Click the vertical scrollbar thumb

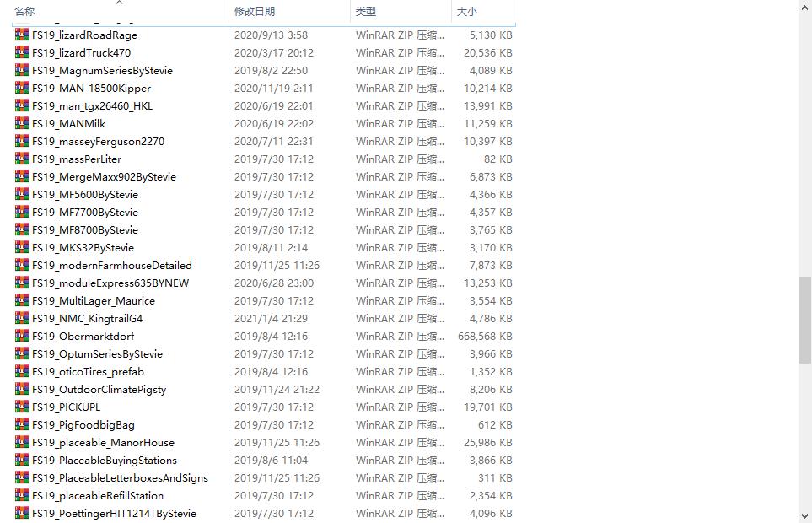click(804, 320)
